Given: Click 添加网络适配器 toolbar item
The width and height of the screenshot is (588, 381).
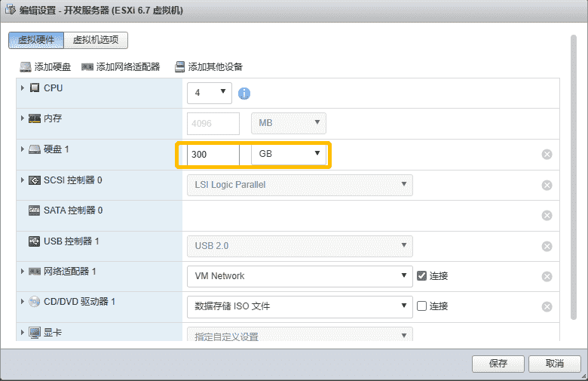Looking at the screenshot, I should 121,67.
